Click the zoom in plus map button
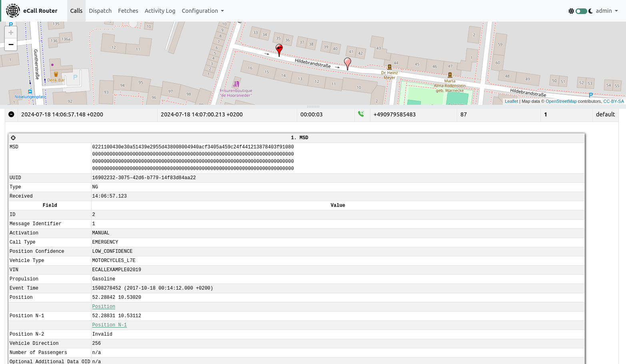This screenshot has width=626, height=364. tap(11, 33)
